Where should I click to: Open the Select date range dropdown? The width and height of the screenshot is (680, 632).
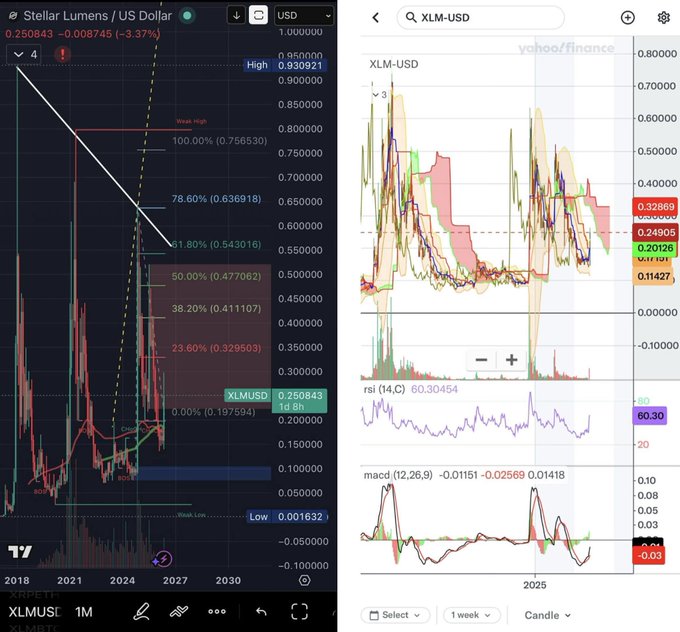tap(395, 615)
